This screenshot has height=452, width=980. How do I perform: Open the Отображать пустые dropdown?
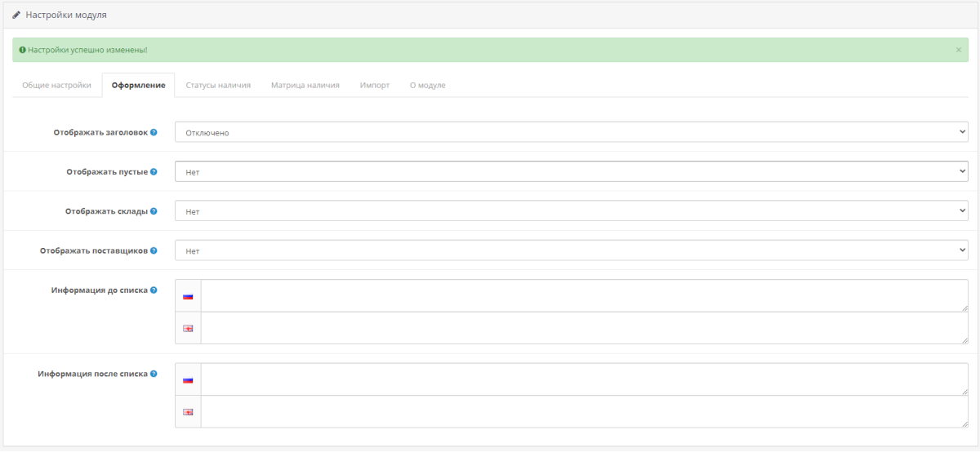[572, 171]
